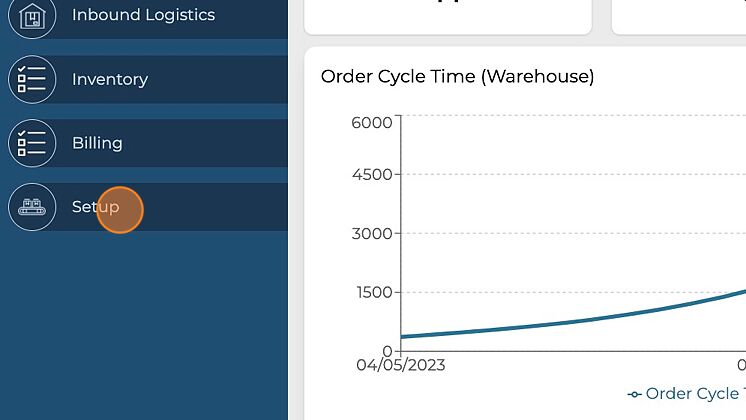Click the Setup conveyor icon
Screen dimensions: 746x420
(32, 207)
